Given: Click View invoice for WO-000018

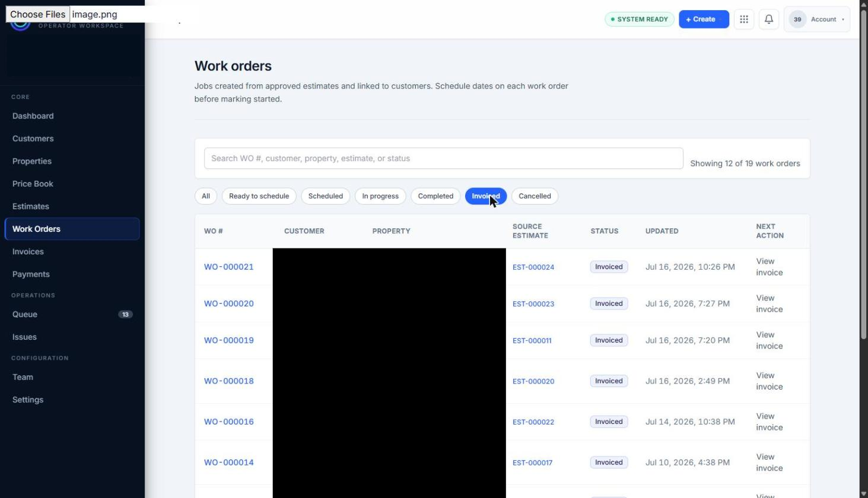Looking at the screenshot, I should [x=770, y=381].
